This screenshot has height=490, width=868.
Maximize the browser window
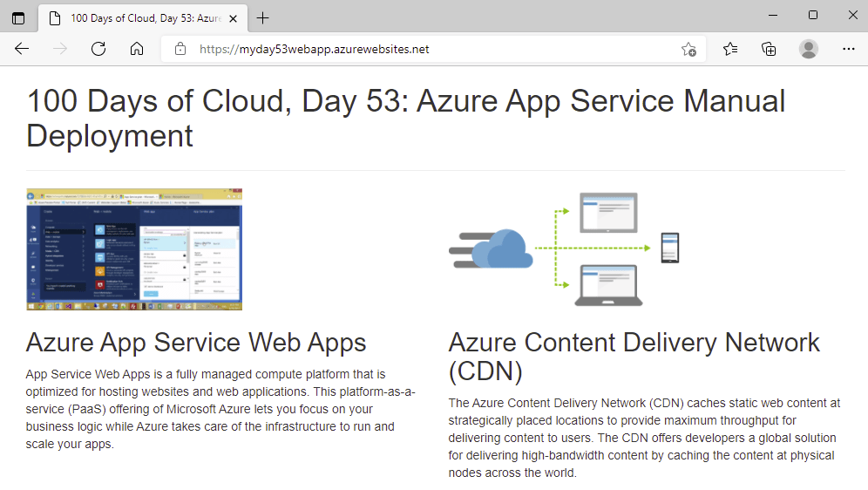pos(813,16)
